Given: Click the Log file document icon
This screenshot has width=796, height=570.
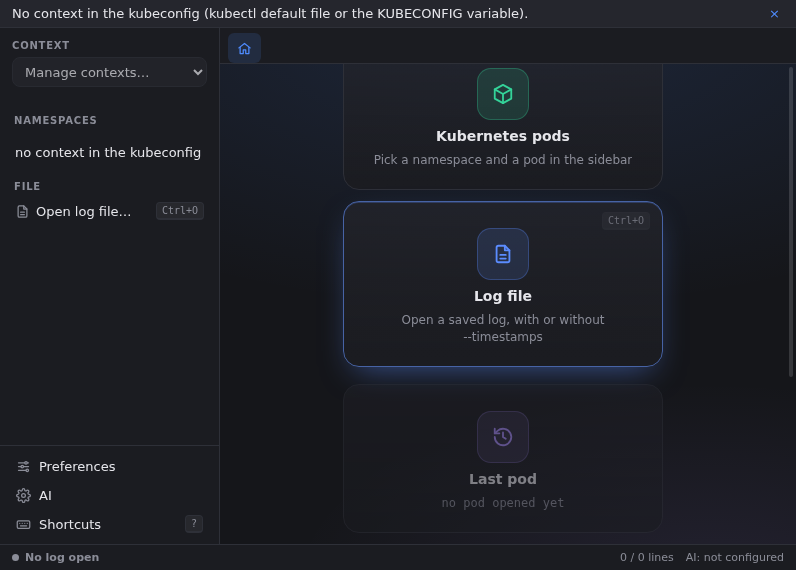Looking at the screenshot, I should (503, 254).
